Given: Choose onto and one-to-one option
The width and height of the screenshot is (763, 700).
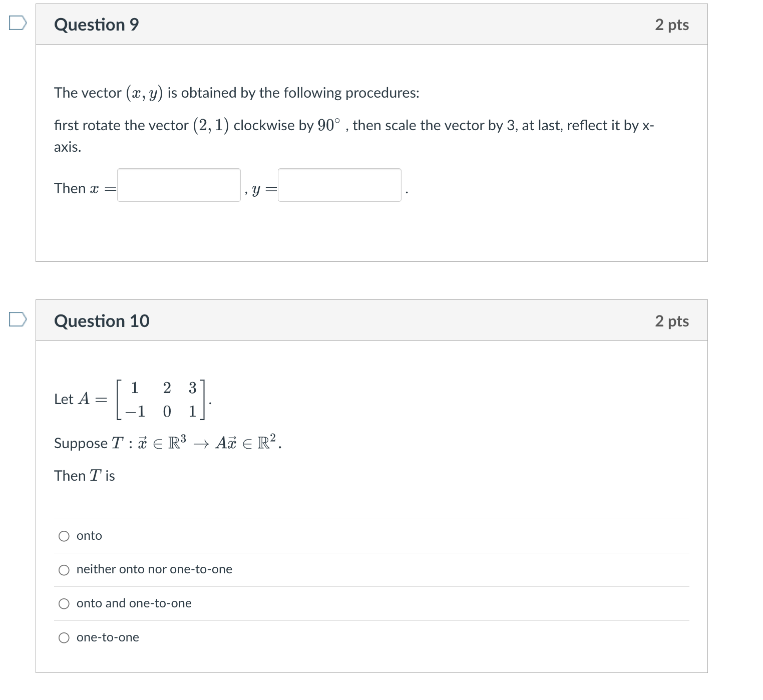Looking at the screenshot, I should click(x=64, y=603).
